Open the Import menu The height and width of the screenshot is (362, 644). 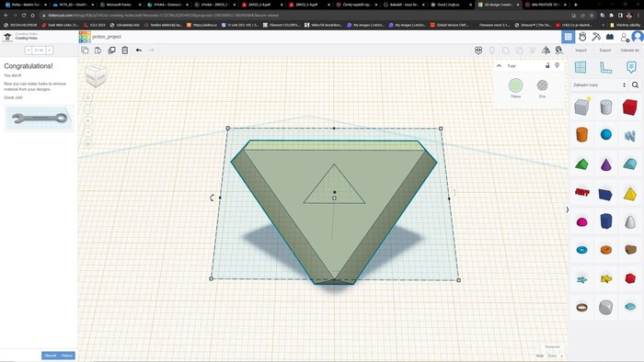(x=581, y=50)
